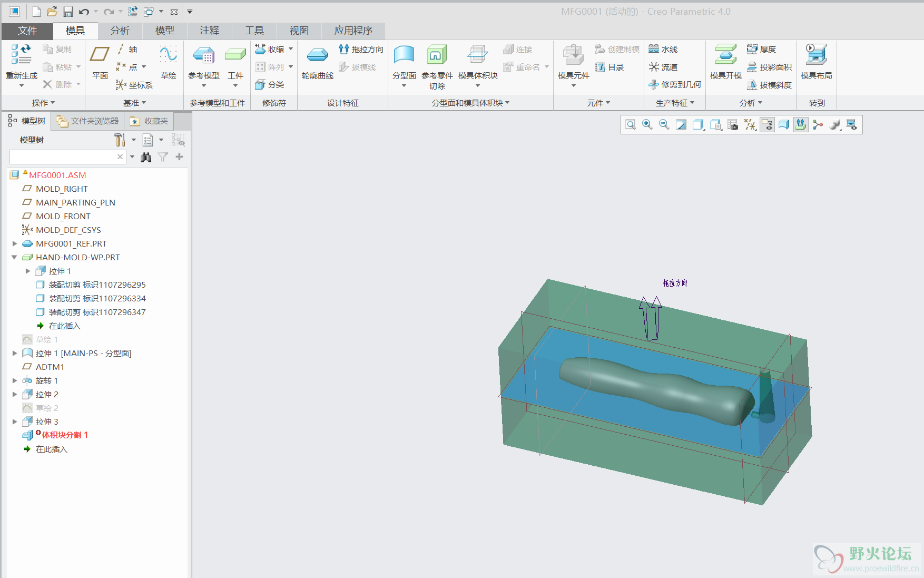The image size is (924, 578).
Task: Open the display style cube icon
Action: pos(698,125)
